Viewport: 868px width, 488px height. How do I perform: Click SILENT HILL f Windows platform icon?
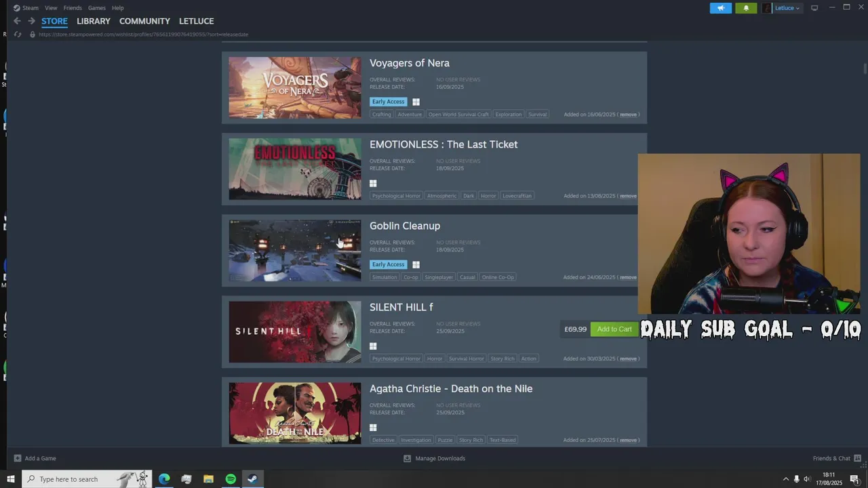click(x=373, y=346)
